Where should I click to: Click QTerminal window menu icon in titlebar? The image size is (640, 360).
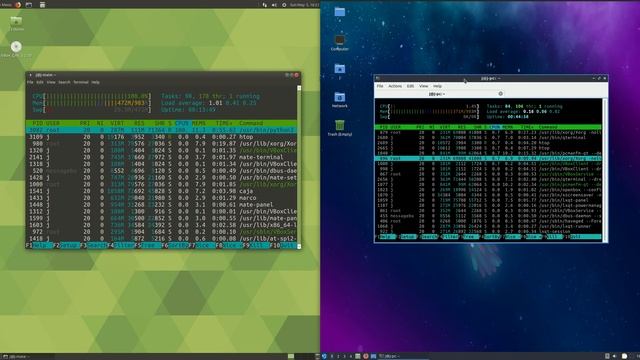coord(378,78)
